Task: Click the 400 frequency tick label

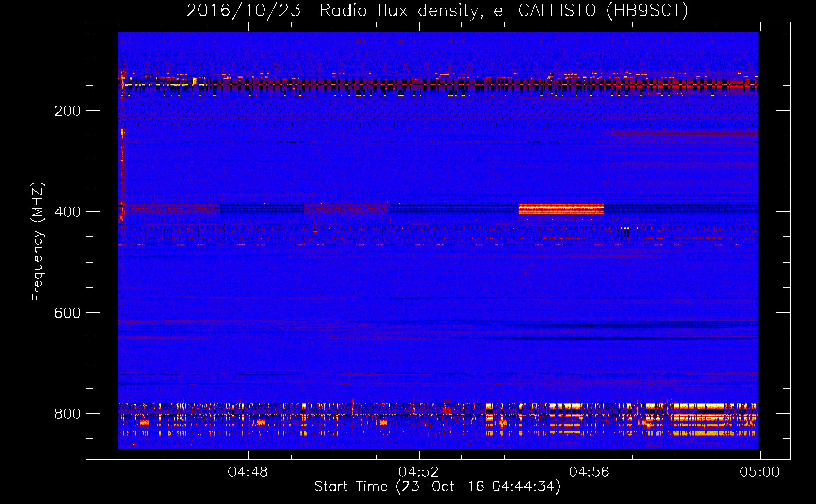Action: click(68, 212)
